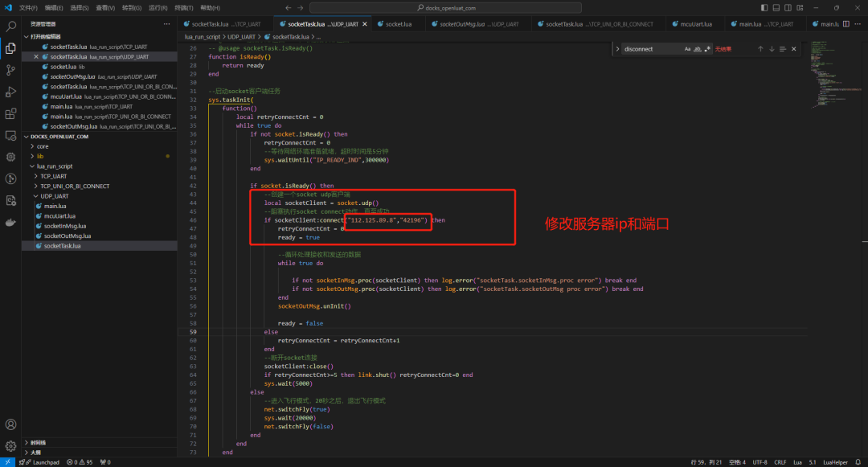Expand the replace field in find widget
The height and width of the screenshot is (467, 868).
click(x=618, y=49)
